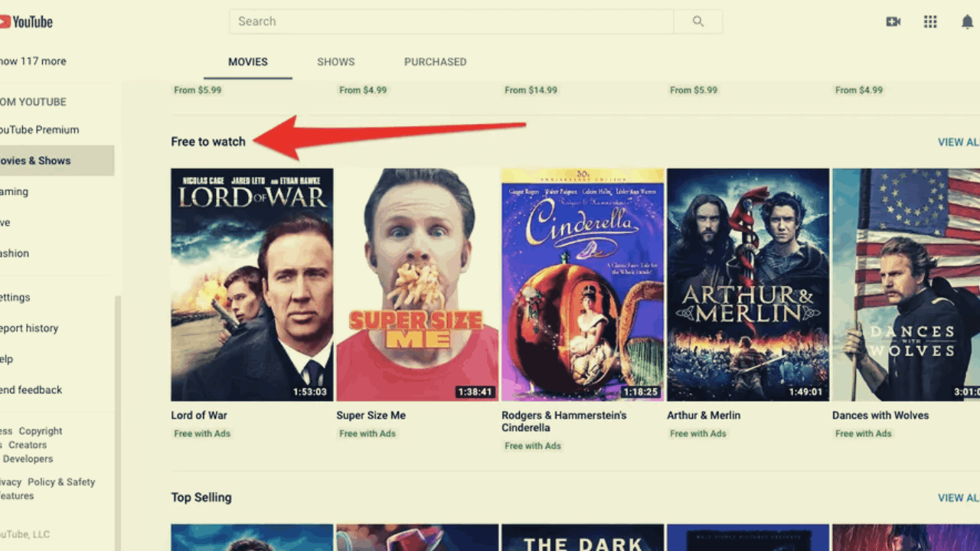Open the Dances with Wolves poster

pos(906,285)
